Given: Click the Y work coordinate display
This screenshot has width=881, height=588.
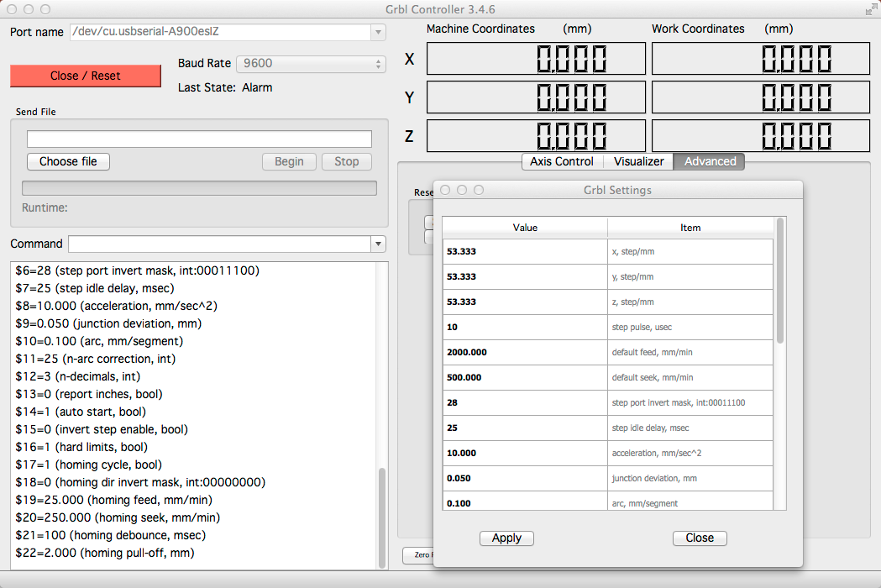Looking at the screenshot, I should point(761,97).
